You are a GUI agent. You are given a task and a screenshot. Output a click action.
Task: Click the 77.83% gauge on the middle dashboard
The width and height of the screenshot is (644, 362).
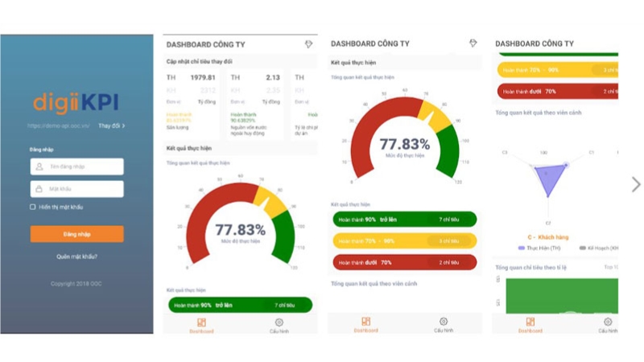pyautogui.click(x=404, y=145)
